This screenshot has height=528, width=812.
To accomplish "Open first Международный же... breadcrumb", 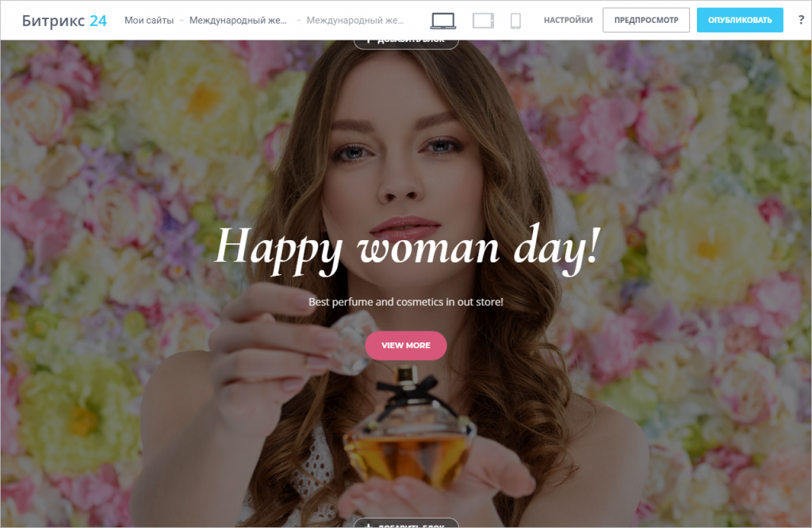I will (238, 20).
